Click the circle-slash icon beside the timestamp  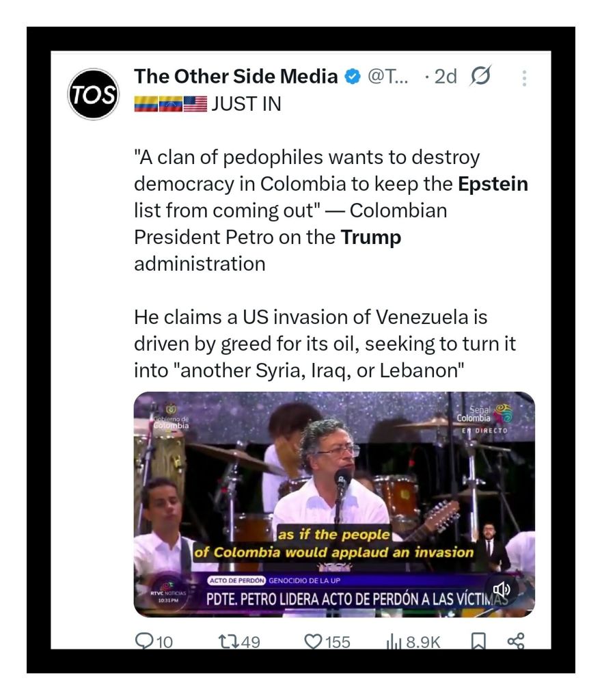tap(482, 77)
